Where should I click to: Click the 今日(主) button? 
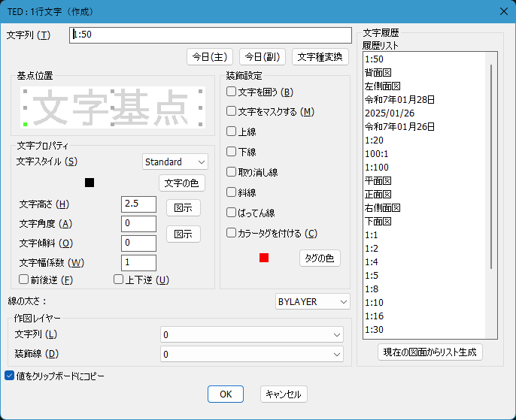tap(210, 57)
